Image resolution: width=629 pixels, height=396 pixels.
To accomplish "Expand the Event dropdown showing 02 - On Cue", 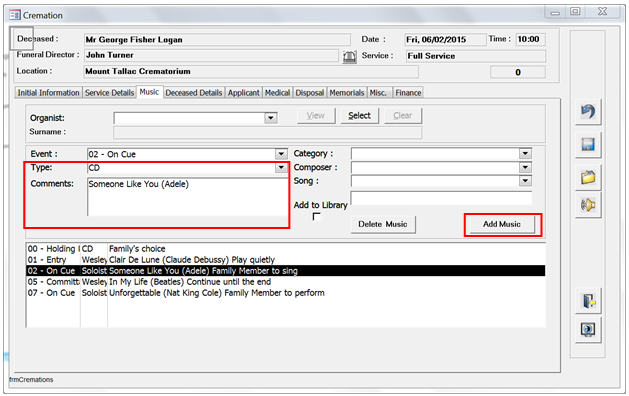I will 281,154.
